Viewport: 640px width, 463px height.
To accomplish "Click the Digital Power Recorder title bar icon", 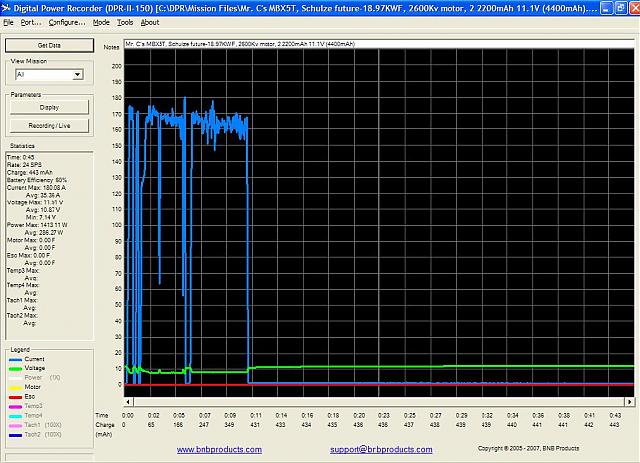I will point(8,8).
